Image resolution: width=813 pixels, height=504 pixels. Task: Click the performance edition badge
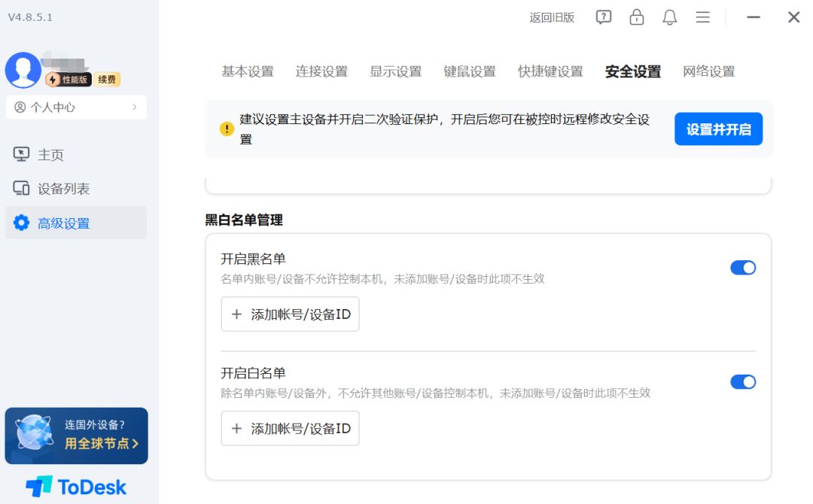click(x=68, y=80)
